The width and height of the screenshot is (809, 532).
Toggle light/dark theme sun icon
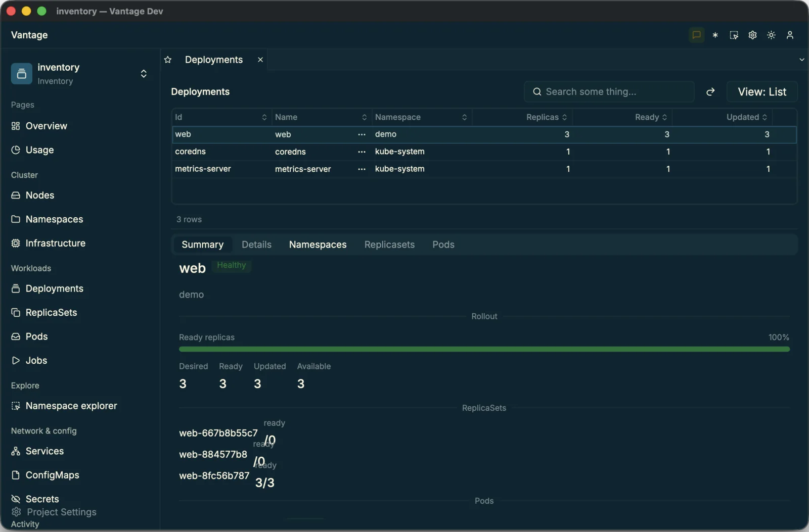(x=771, y=35)
